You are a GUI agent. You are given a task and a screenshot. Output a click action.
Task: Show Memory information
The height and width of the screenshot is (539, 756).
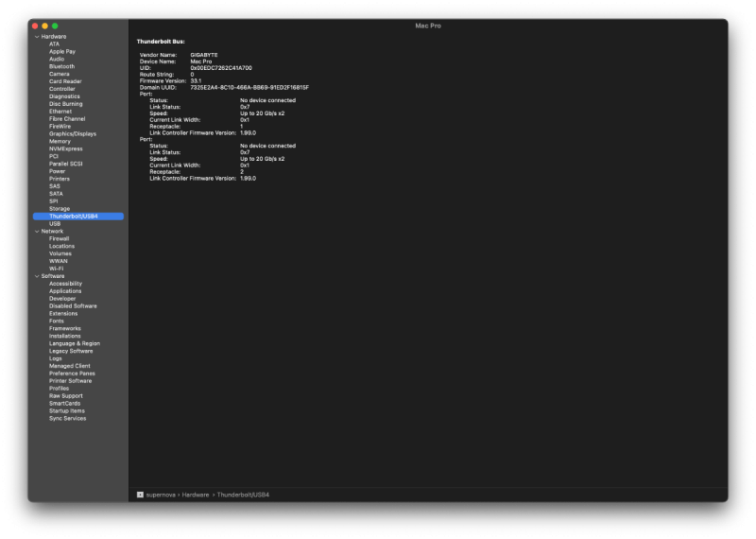(x=60, y=142)
